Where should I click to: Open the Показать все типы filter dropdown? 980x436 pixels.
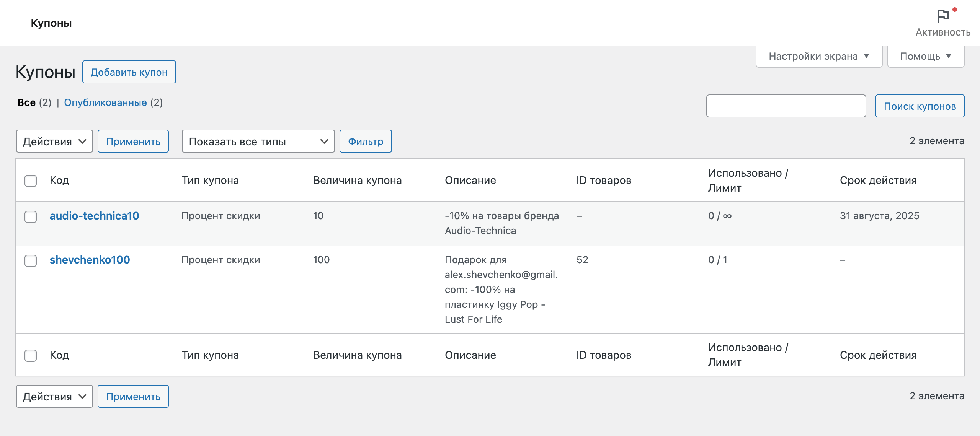258,141
